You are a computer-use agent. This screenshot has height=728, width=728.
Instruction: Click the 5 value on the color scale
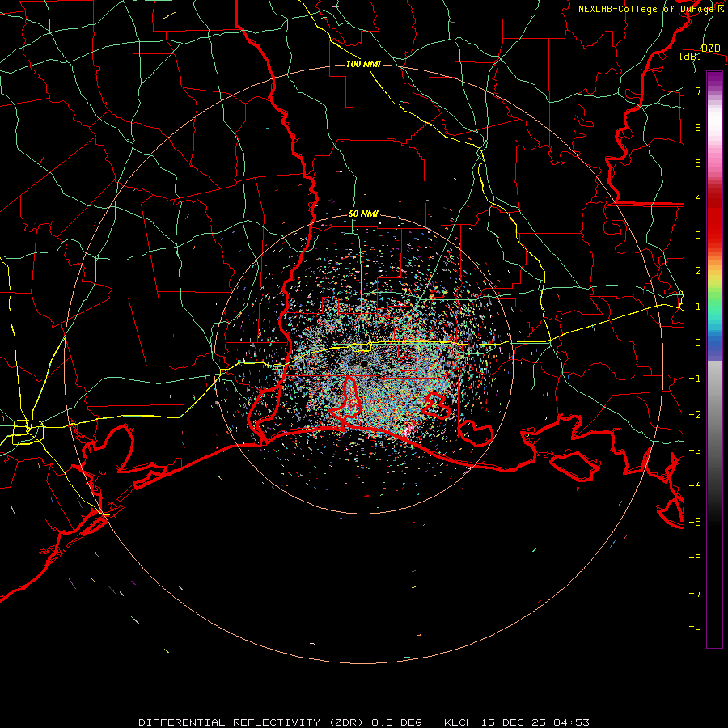click(x=698, y=163)
